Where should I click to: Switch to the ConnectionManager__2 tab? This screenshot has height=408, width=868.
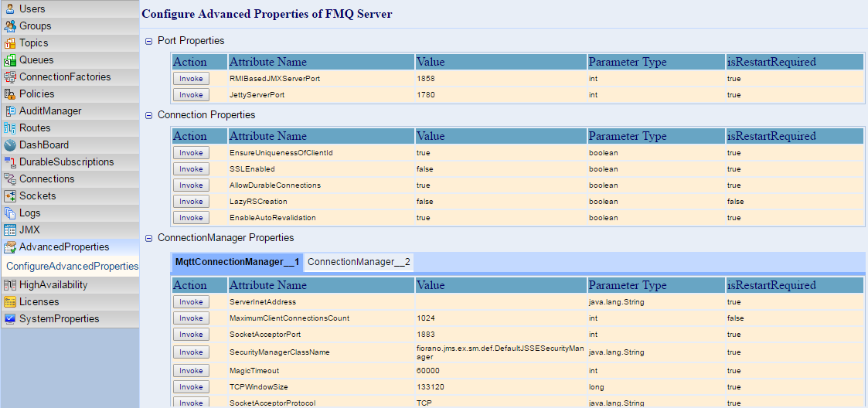point(359,263)
